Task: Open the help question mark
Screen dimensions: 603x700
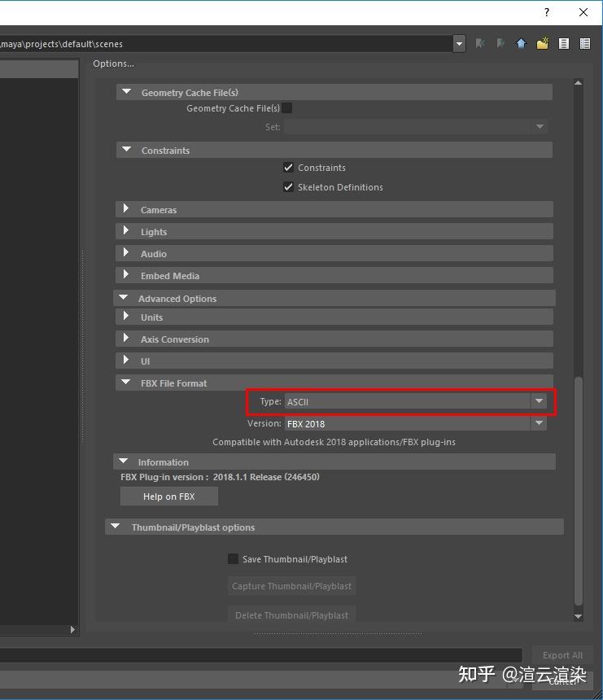Action: pos(547,12)
